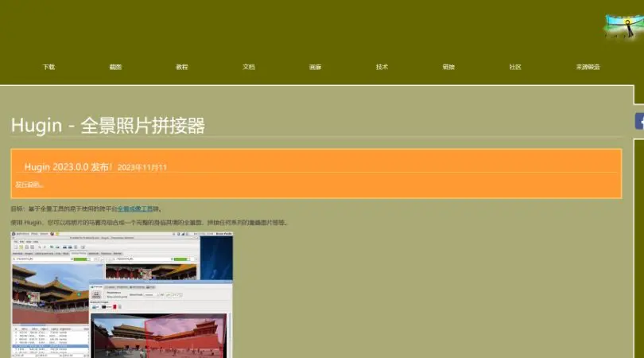644x358 pixels.
Task: Open the 链接 (Links) nav item
Action: [448, 67]
